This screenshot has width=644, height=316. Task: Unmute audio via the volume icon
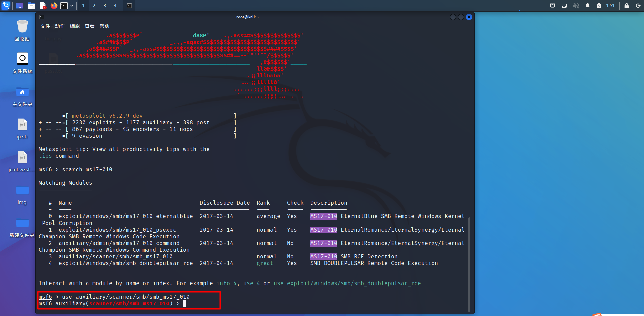[576, 6]
